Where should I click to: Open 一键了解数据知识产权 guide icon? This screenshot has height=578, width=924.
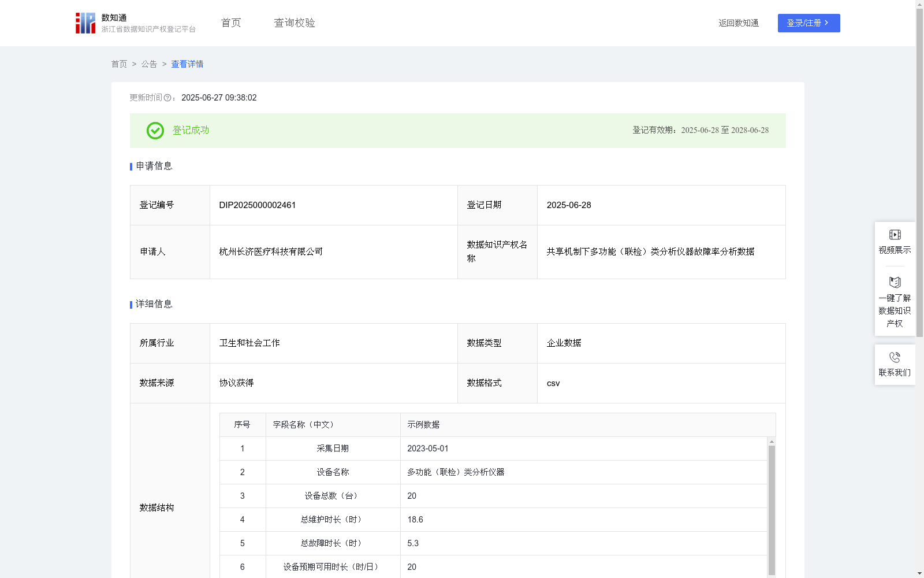pos(895,282)
